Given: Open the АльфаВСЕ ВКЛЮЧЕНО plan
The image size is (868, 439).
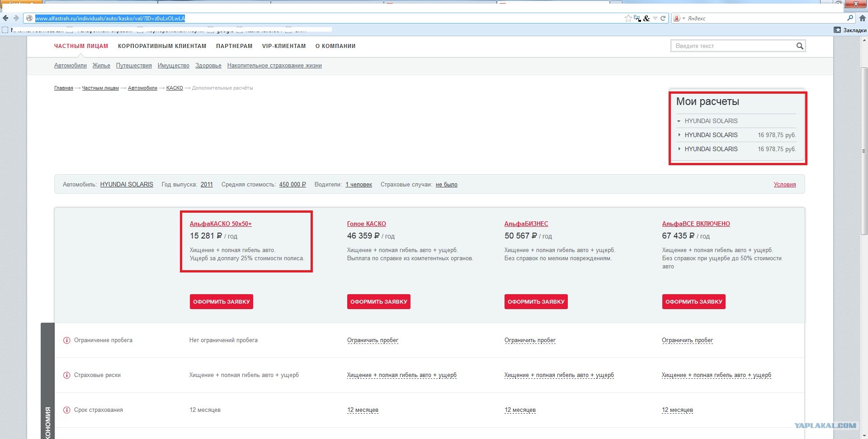Looking at the screenshot, I should (x=696, y=224).
